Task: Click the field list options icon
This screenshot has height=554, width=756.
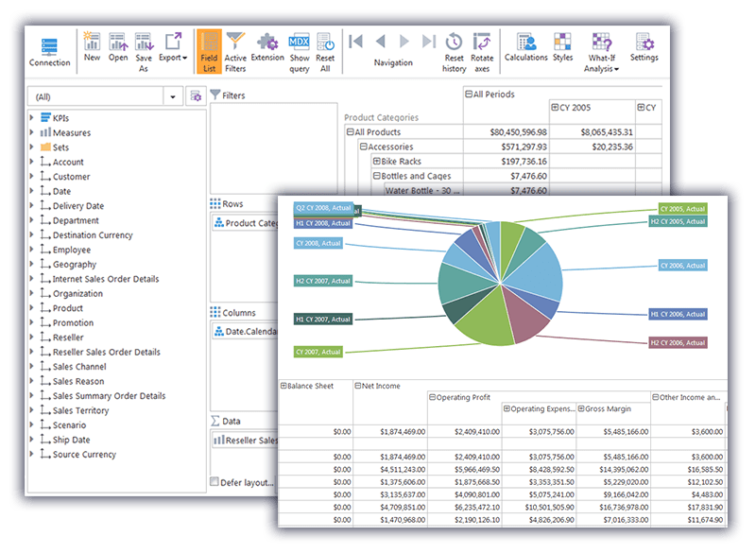Action: (x=196, y=95)
